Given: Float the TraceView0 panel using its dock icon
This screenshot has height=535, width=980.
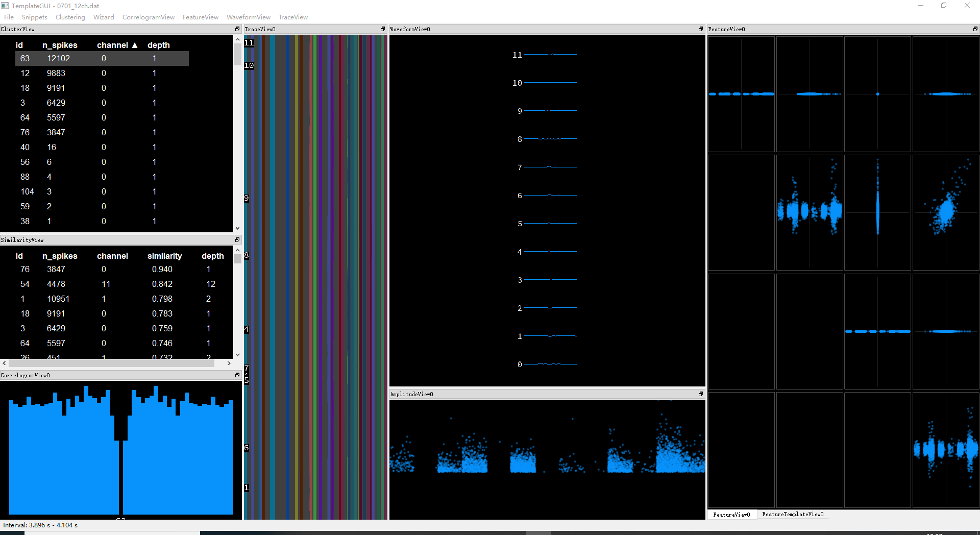Looking at the screenshot, I should [382, 29].
